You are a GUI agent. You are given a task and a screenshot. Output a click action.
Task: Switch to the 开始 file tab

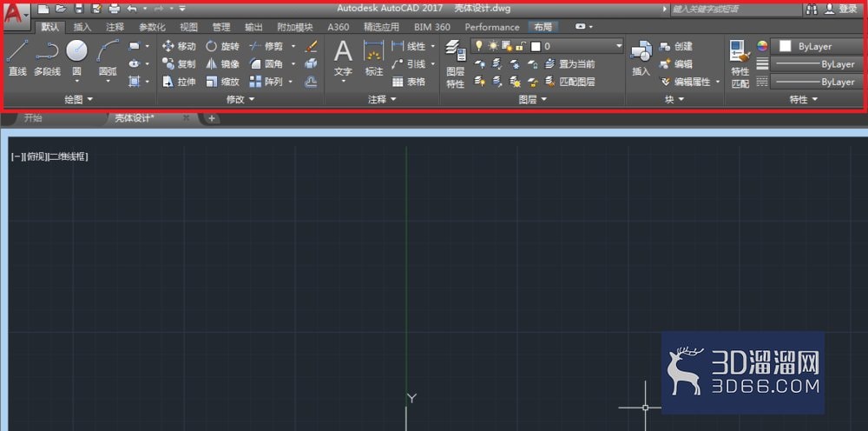pos(33,118)
